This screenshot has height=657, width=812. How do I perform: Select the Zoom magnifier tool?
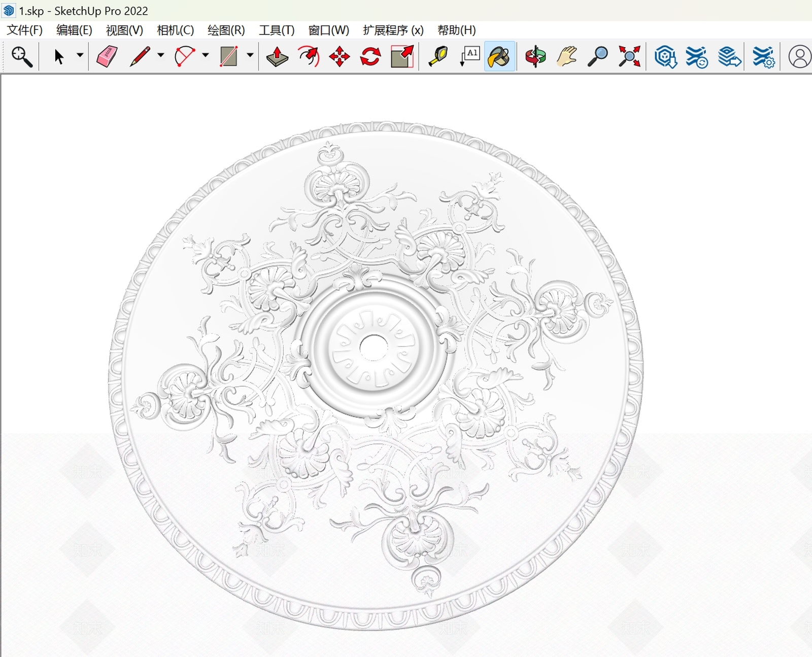coord(598,56)
